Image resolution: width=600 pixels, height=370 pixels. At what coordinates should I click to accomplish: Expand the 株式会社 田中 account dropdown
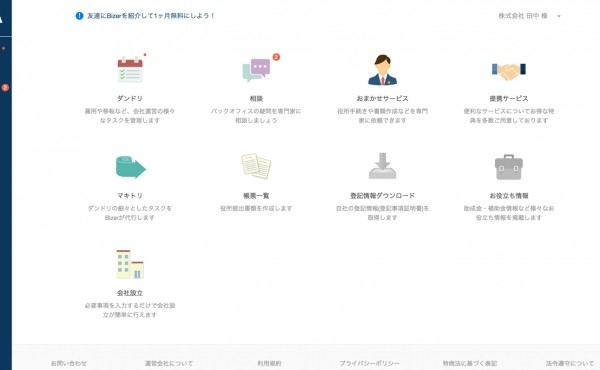coord(529,16)
